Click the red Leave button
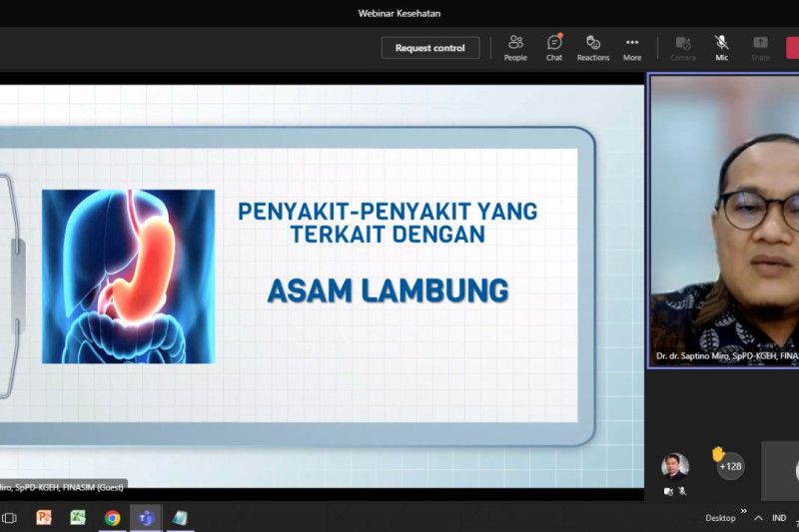 coord(792,47)
